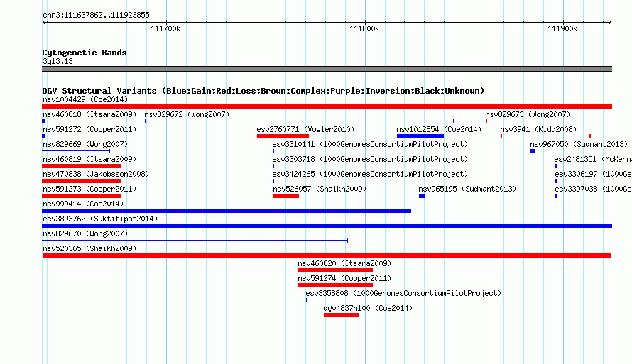
Task: Open variant nsv967050 (Sudmant2013) label
Action: pyautogui.click(x=579, y=144)
